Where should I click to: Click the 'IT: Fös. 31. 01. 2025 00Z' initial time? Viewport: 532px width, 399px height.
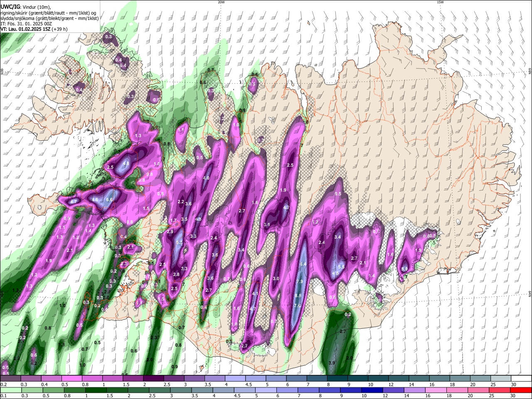(x=26, y=24)
